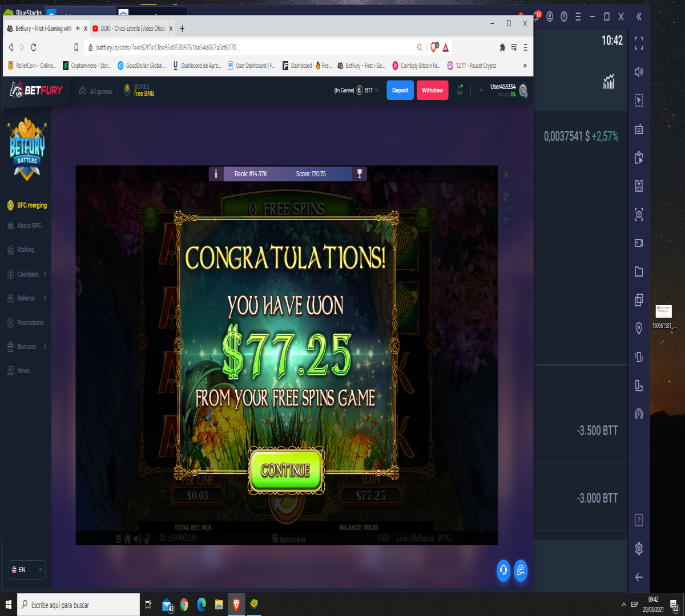Open the BlueStacks keyboard controls icon
The image size is (685, 616).
point(639,129)
